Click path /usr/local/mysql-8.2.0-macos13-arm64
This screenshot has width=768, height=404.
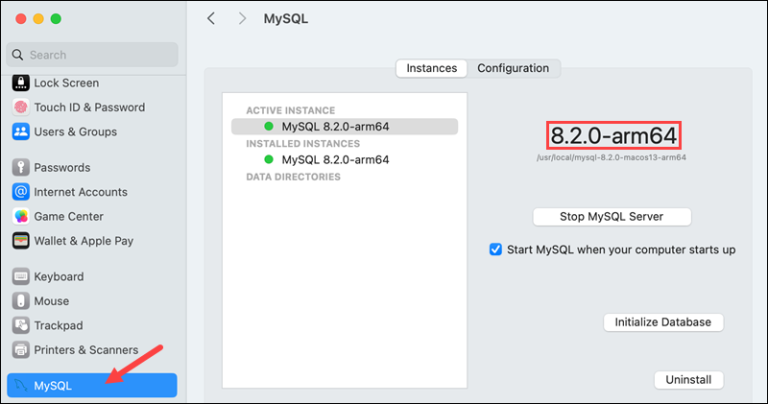tap(611, 158)
